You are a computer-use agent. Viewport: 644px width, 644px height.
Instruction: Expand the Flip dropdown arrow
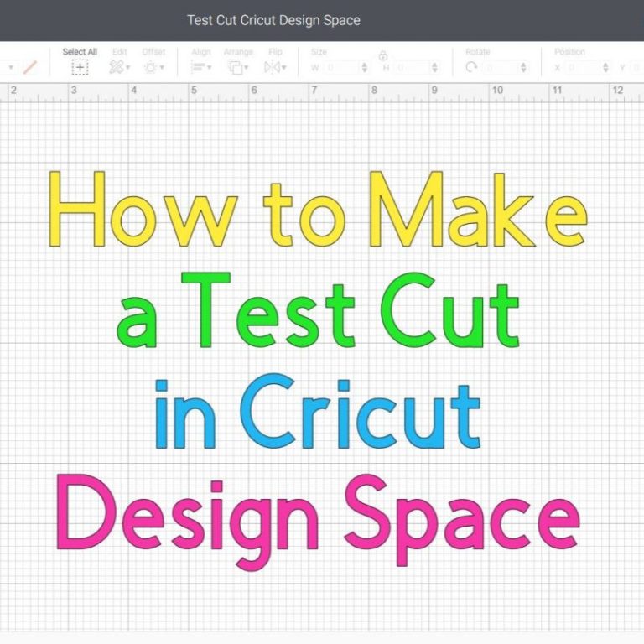[283, 68]
